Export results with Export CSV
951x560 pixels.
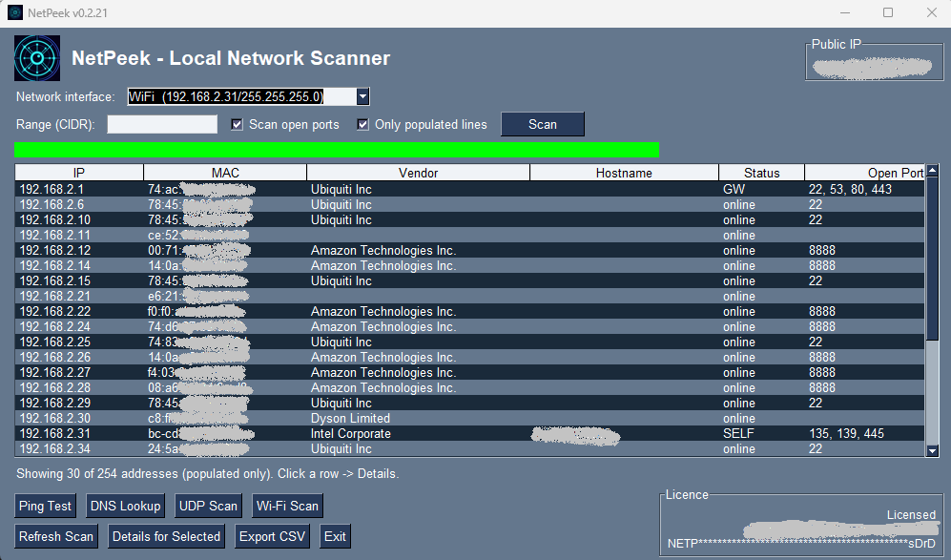pos(272,536)
